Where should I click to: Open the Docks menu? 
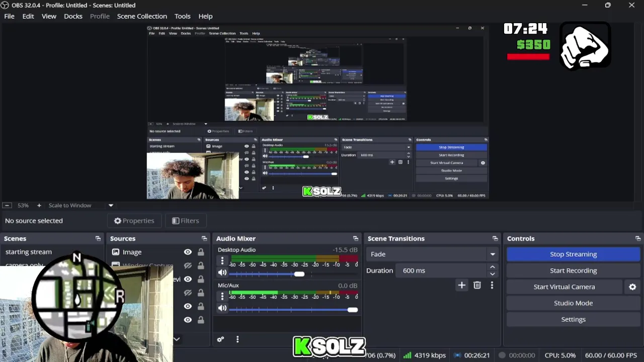click(73, 16)
